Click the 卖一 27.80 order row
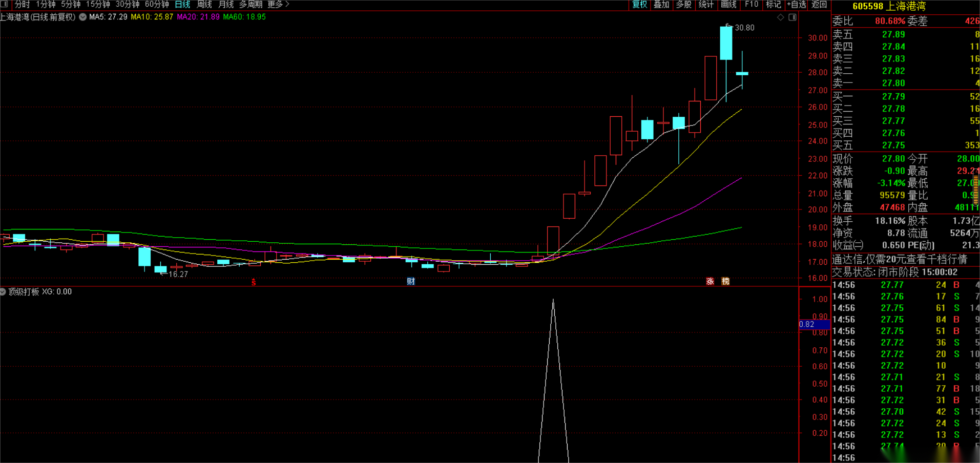This screenshot has width=980, height=463. coord(906,83)
